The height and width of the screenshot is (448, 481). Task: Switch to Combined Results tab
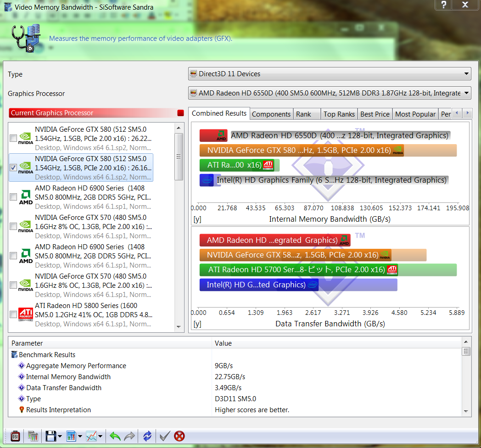click(219, 113)
